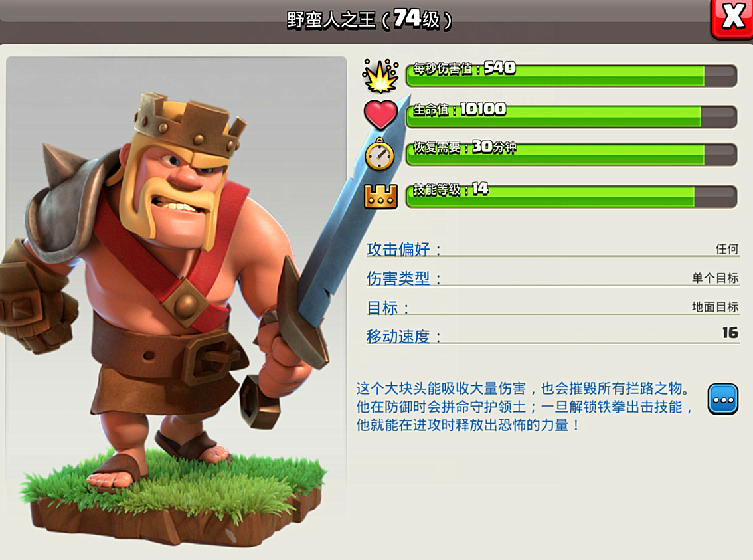Open the blue three-dots more info button
The height and width of the screenshot is (560, 753).
(x=722, y=399)
